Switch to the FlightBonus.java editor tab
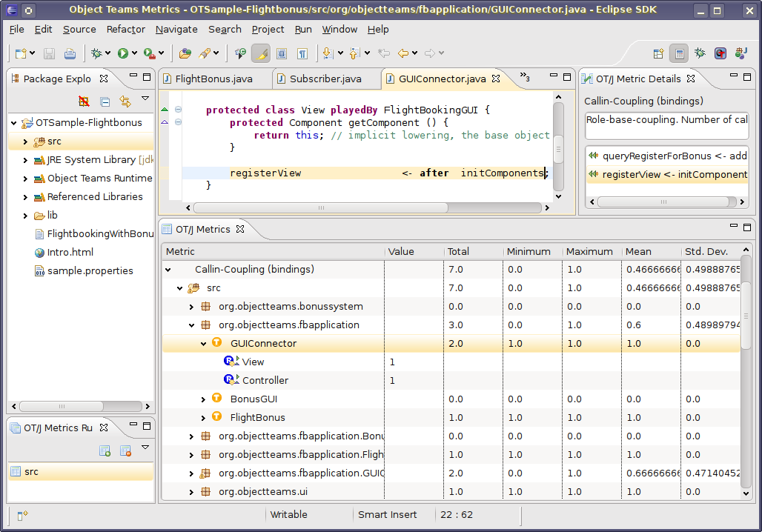The height and width of the screenshot is (532, 762). 213,79
